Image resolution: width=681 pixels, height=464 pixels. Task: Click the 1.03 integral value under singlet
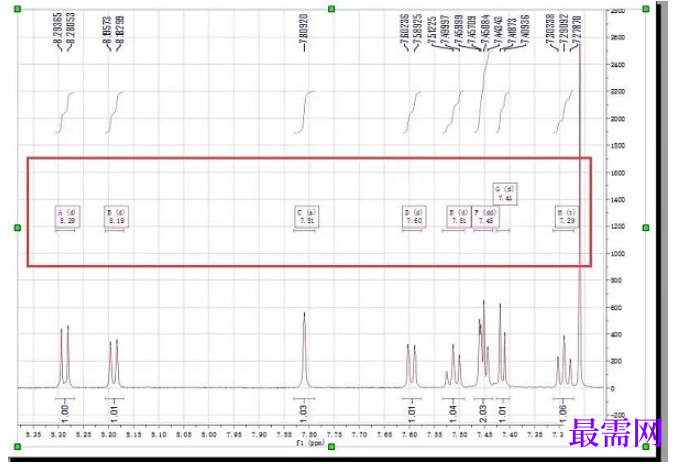click(x=304, y=413)
